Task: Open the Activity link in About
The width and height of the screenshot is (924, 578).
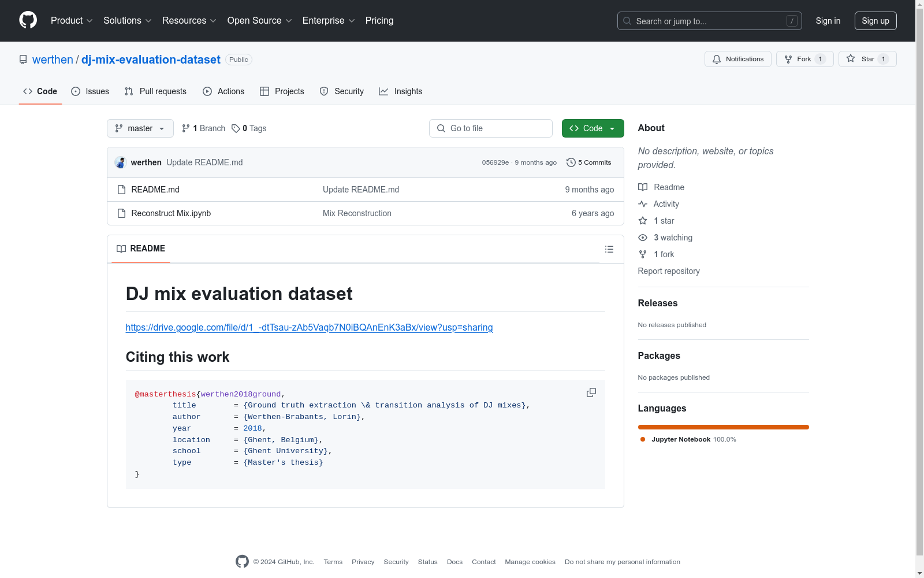Action: tap(659, 204)
